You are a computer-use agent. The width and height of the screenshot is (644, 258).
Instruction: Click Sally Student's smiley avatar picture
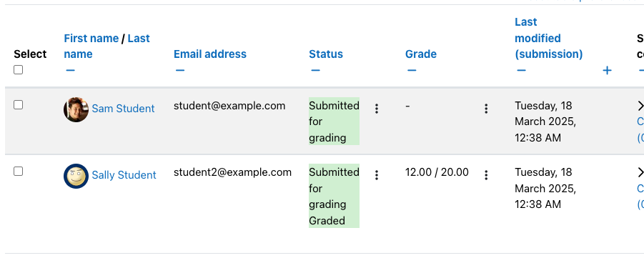point(76,177)
